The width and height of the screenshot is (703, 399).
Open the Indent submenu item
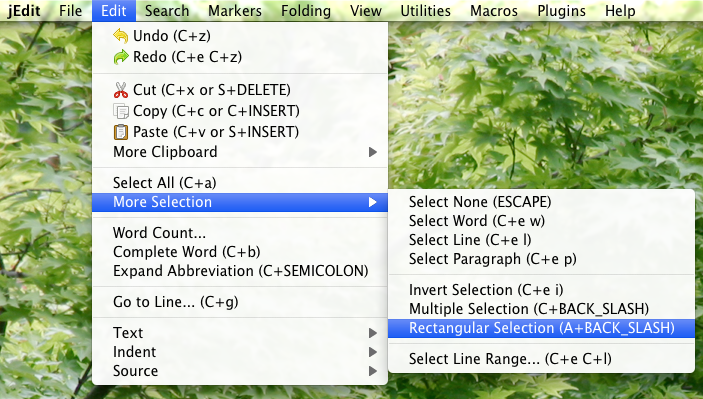240,352
